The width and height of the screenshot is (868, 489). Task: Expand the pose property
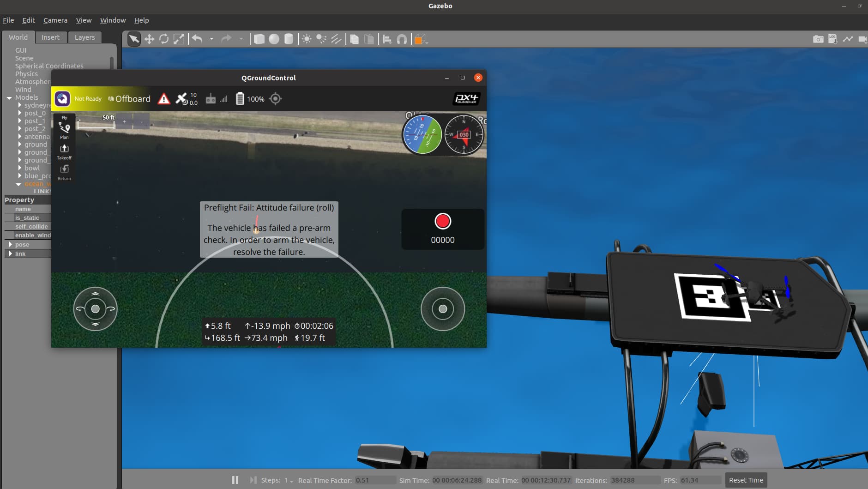click(10, 244)
